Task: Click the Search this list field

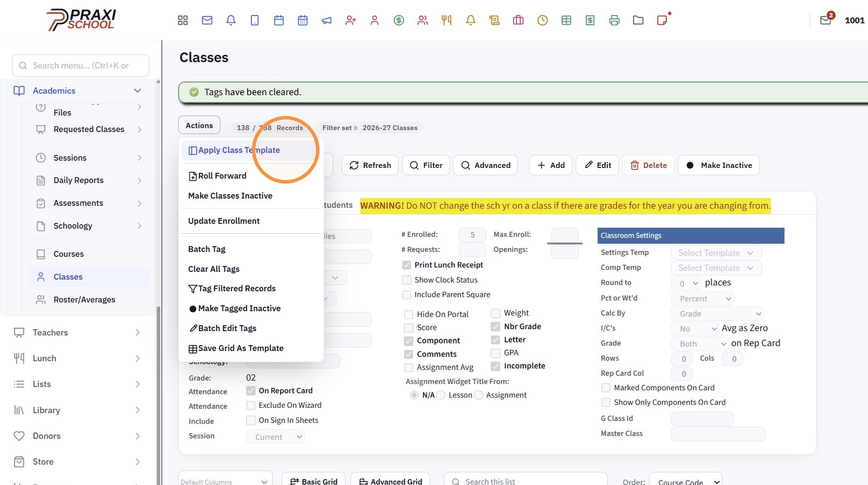Action: (x=525, y=481)
